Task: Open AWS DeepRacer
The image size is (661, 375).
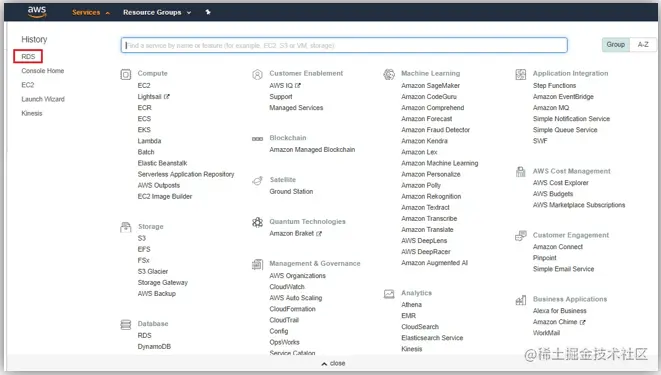Action: (426, 252)
